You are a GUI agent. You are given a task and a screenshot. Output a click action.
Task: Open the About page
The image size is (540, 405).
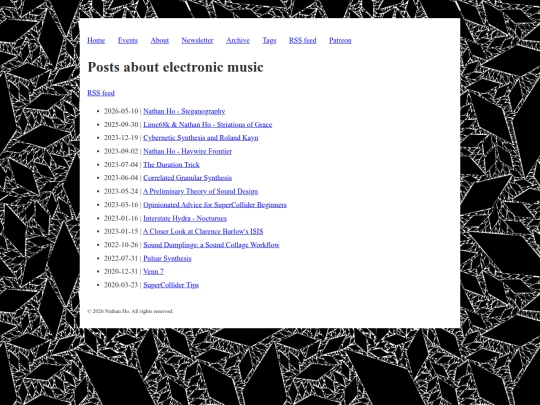pyautogui.click(x=159, y=40)
